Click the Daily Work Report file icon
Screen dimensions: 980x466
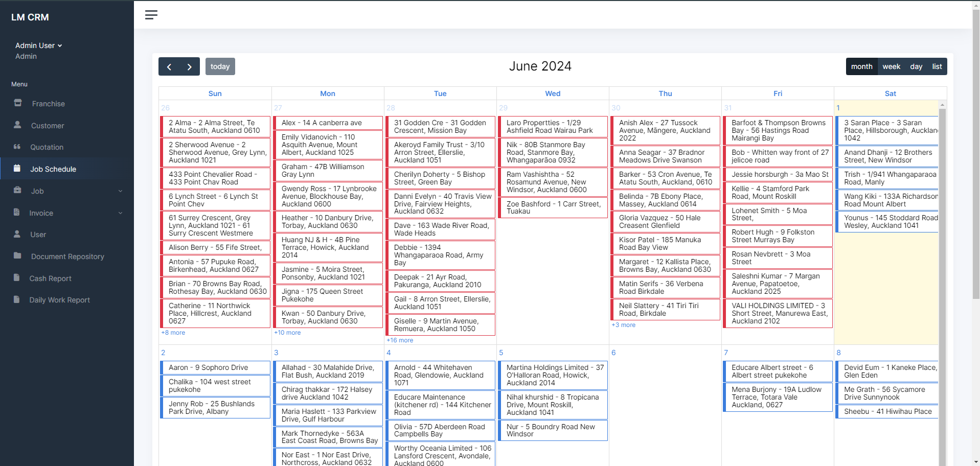16,299
